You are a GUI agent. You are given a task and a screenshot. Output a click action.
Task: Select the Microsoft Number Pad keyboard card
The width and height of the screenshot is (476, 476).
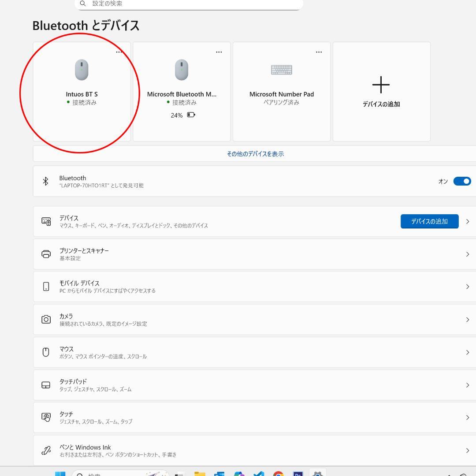281,91
